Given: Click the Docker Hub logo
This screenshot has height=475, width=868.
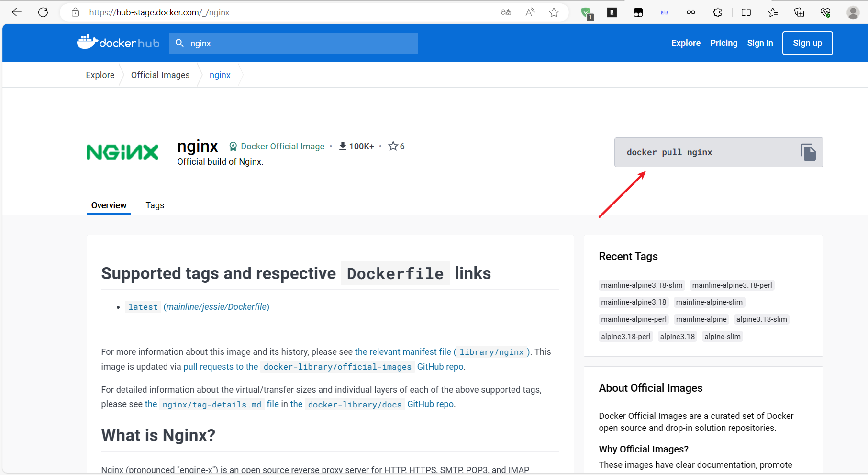Looking at the screenshot, I should click(x=118, y=43).
